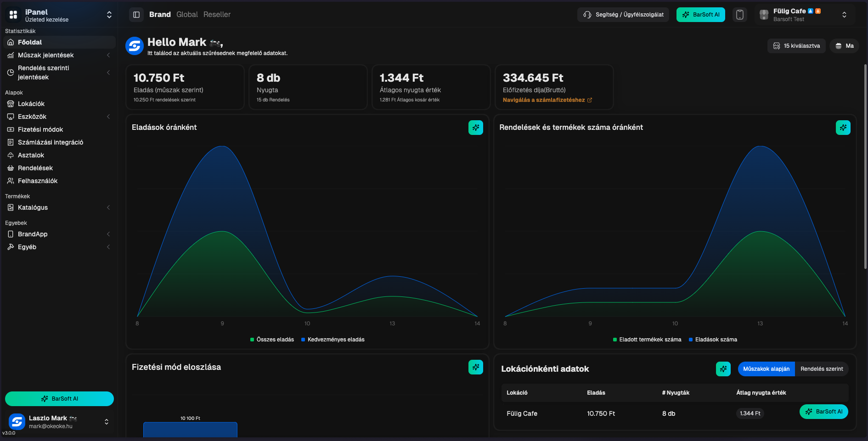This screenshot has width=868, height=441.
Task: Toggle Összes eladás series in legend
Action: pyautogui.click(x=275, y=340)
